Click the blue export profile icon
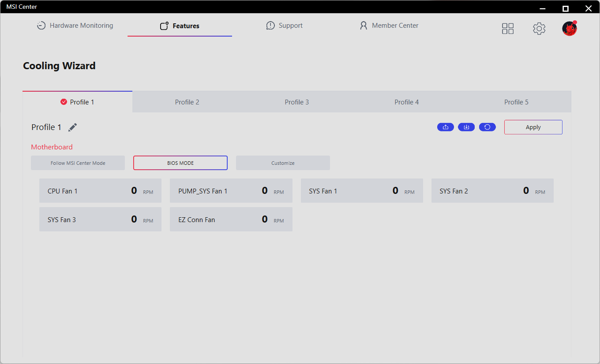This screenshot has width=600, height=364. pyautogui.click(x=446, y=127)
